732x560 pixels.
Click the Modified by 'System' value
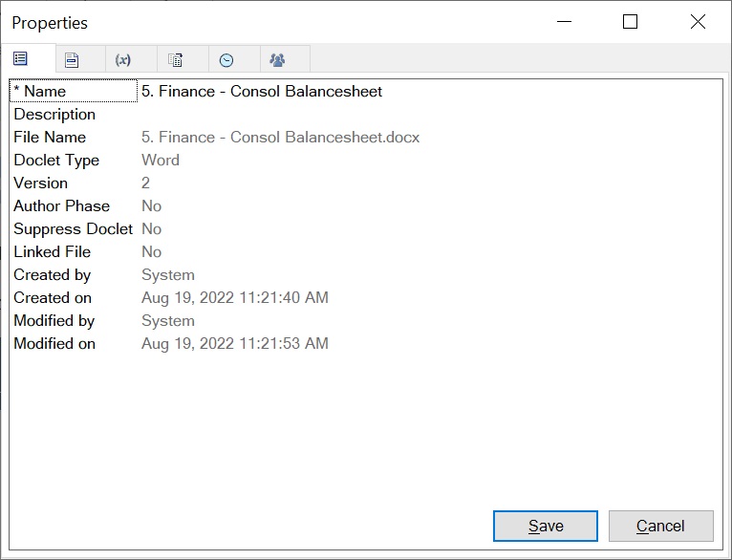[168, 320]
